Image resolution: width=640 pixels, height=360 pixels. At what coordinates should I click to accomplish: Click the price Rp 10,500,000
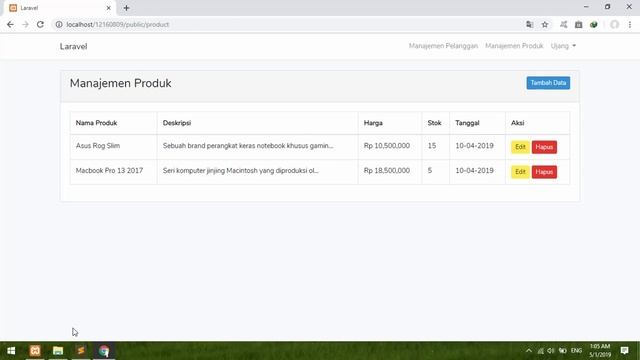387,146
